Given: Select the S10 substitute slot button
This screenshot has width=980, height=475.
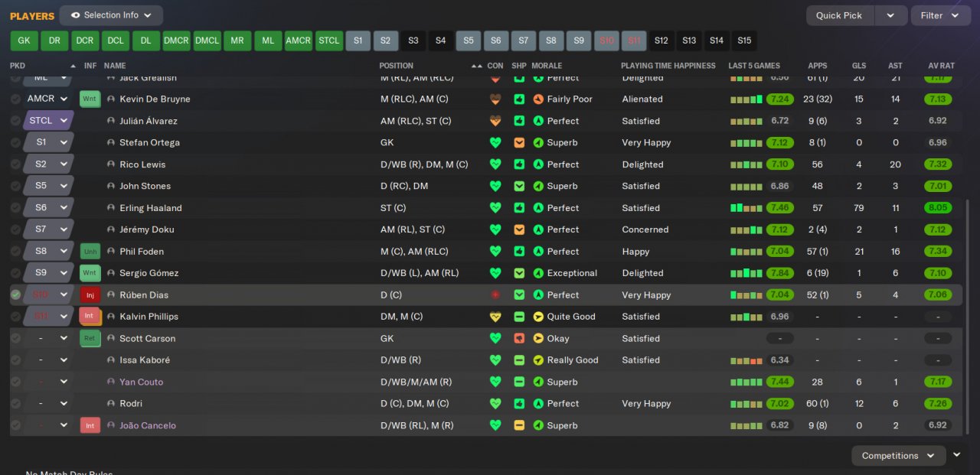Looking at the screenshot, I should coord(606,41).
